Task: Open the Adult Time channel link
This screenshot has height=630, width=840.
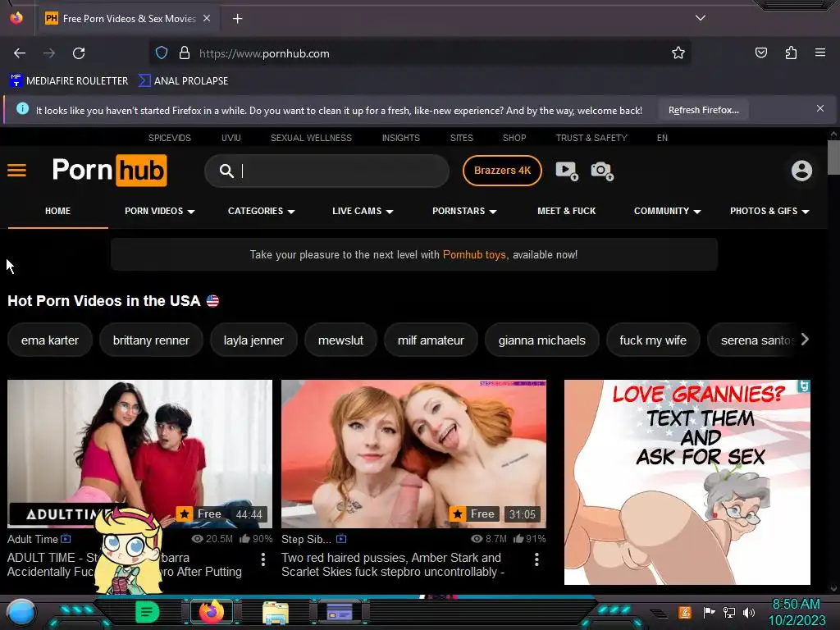Action: click(33, 539)
